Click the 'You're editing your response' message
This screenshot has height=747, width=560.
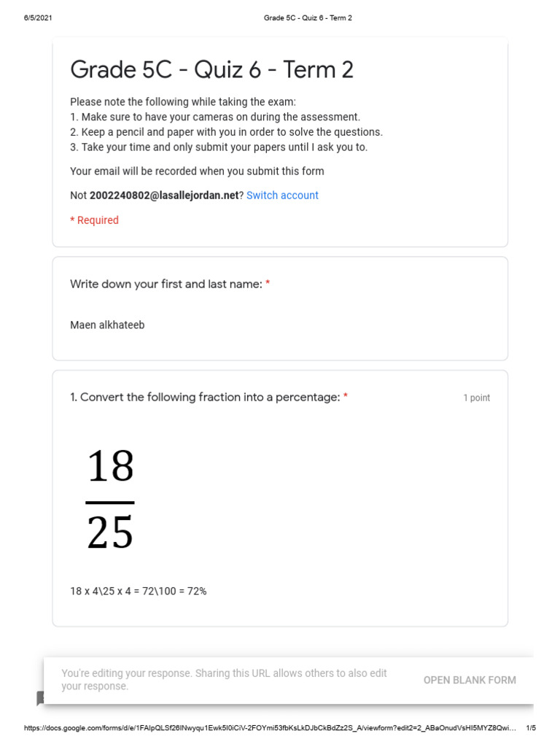224,680
